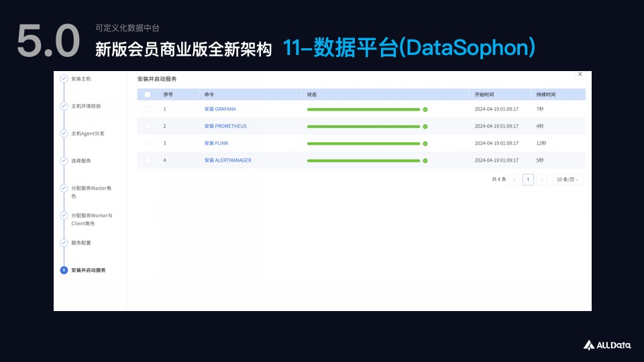Click the ALERTMANAGER install progress bar

coord(364,161)
